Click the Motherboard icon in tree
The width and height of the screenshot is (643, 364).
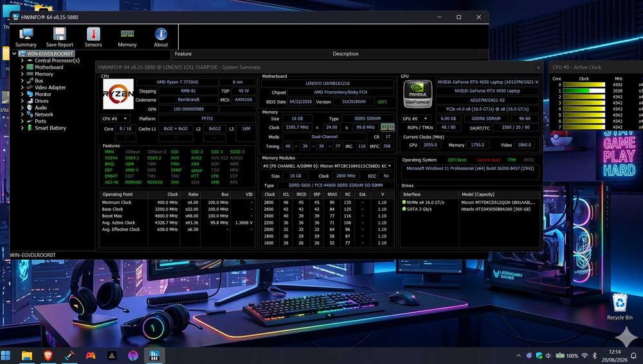(30, 67)
